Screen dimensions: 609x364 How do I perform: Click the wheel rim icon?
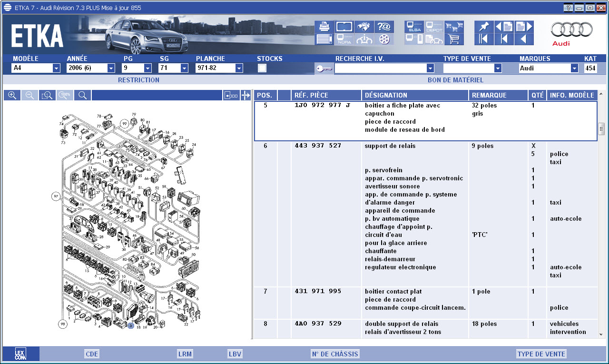click(384, 39)
